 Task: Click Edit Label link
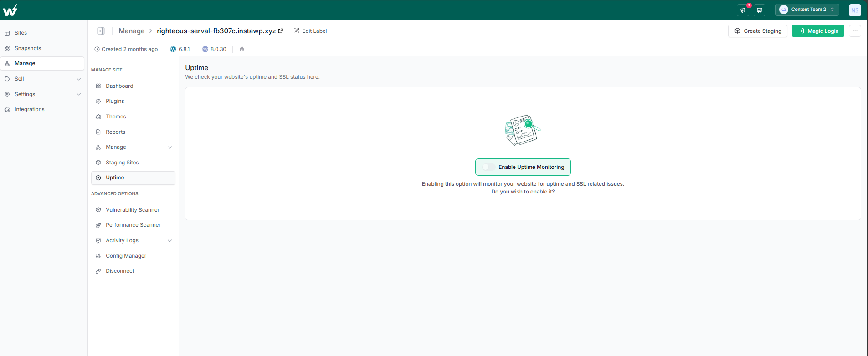[x=310, y=31]
